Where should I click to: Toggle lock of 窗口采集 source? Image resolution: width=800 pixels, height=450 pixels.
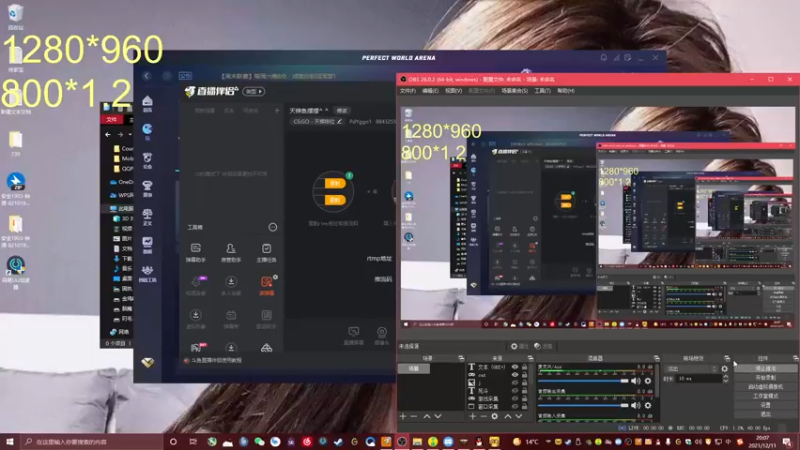coord(524,407)
